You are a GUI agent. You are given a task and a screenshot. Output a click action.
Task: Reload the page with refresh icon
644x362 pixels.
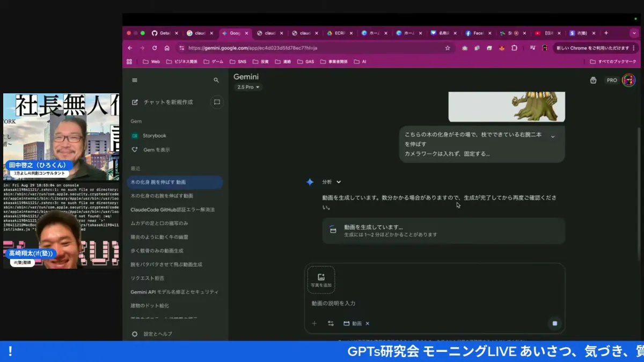point(155,48)
